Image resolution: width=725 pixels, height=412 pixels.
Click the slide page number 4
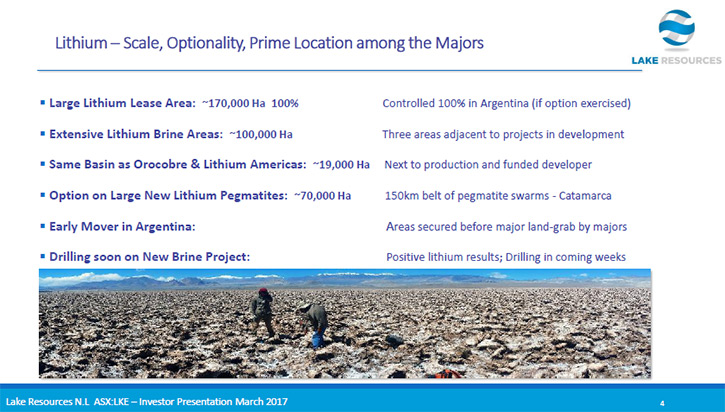pyautogui.click(x=662, y=403)
